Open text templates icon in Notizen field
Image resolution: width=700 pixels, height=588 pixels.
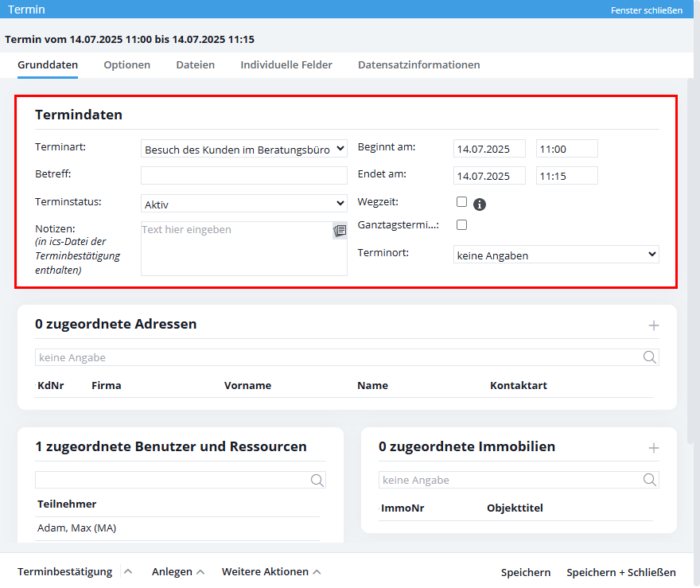[340, 231]
